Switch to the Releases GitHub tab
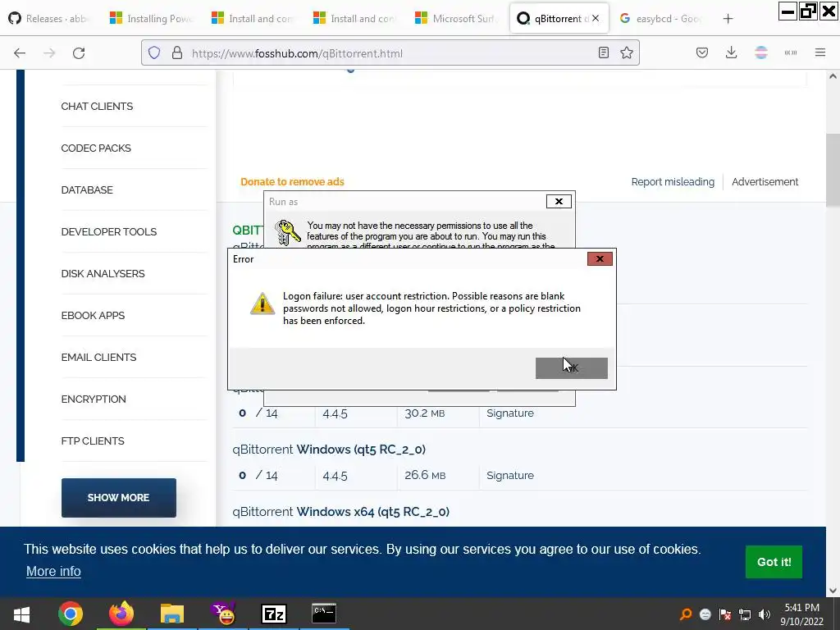 49,18
